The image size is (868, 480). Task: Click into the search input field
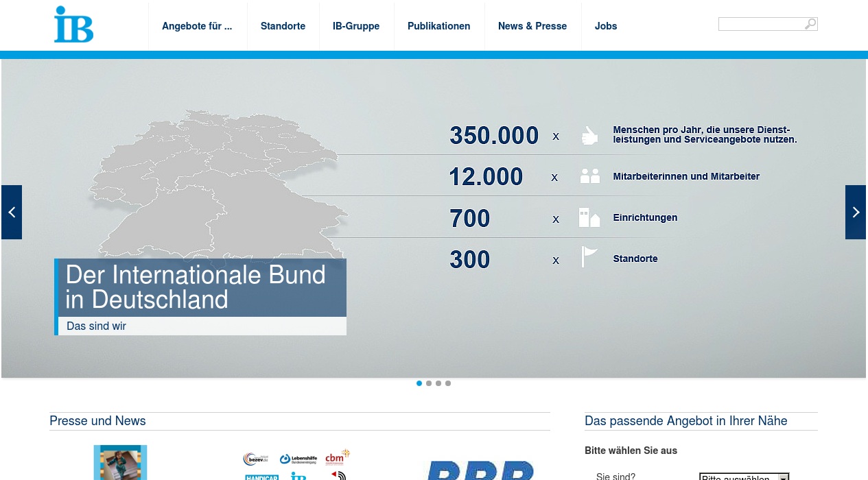(760, 24)
